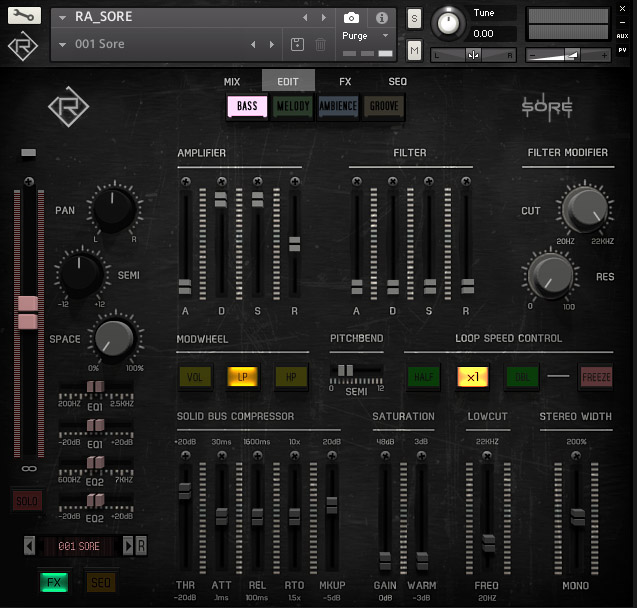Switch to the SEQ tab
The height and width of the screenshot is (608, 637).
pyautogui.click(x=397, y=82)
